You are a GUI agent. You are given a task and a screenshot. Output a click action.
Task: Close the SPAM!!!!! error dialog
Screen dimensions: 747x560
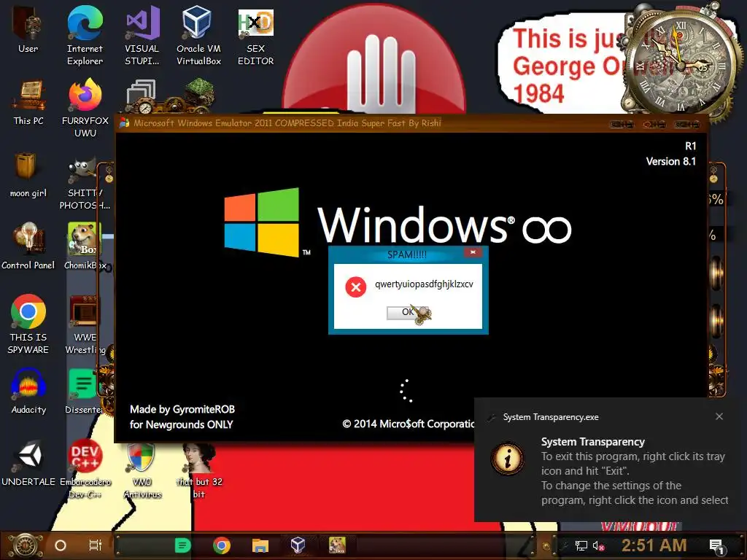473,252
